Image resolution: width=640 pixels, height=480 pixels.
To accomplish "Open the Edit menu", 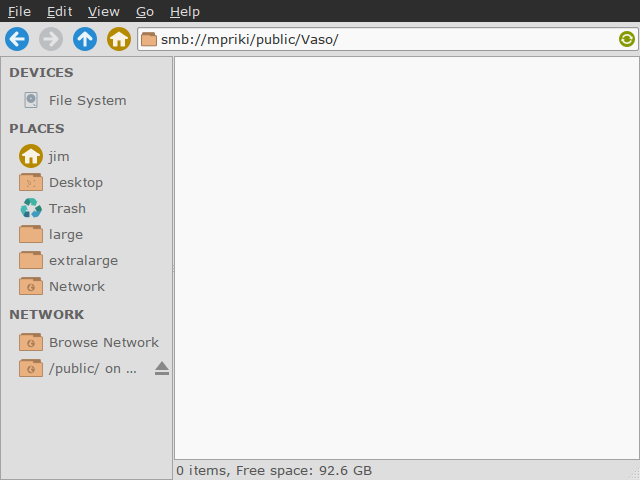I will point(60,11).
